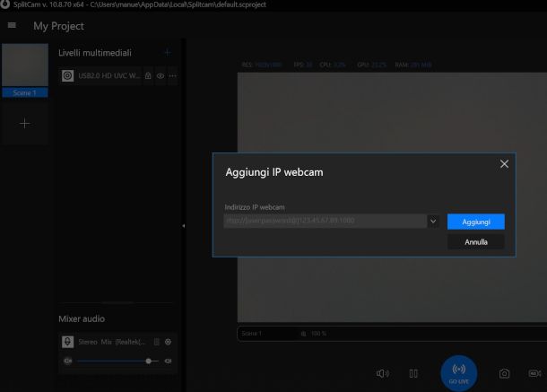The image size is (547, 392).
Task: Click the Stereo Mix level meter icon
Action: [x=157, y=342]
